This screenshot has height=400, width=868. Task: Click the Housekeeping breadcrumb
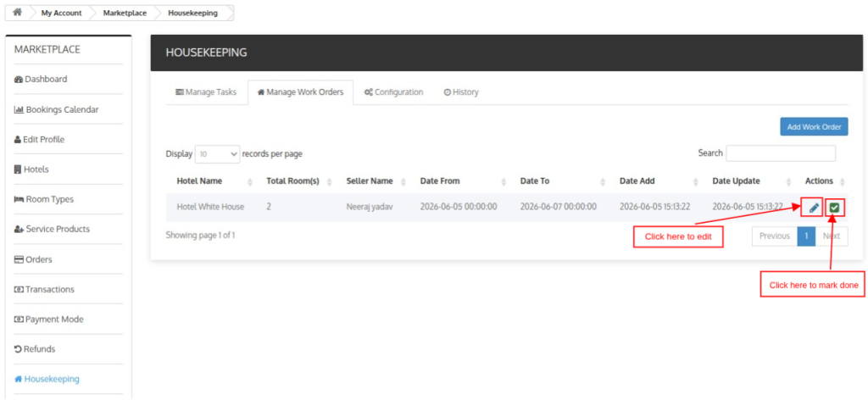pos(192,13)
